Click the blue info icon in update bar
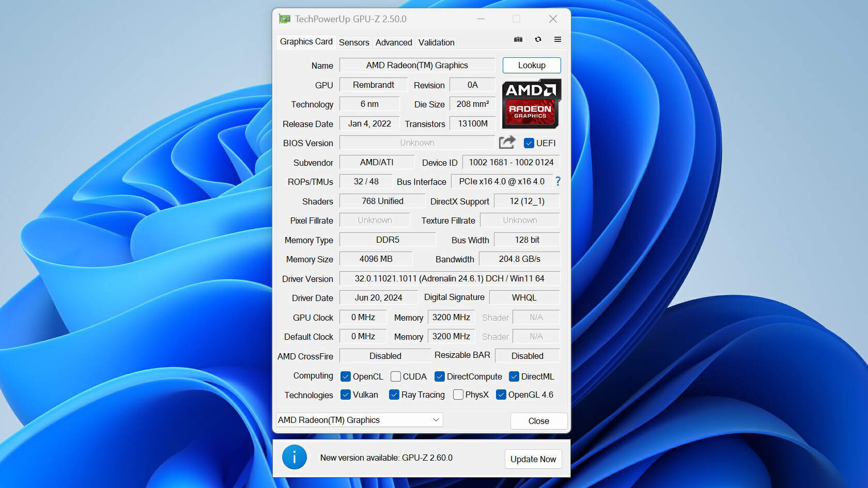Screen dimensions: 868x488 click(295, 457)
